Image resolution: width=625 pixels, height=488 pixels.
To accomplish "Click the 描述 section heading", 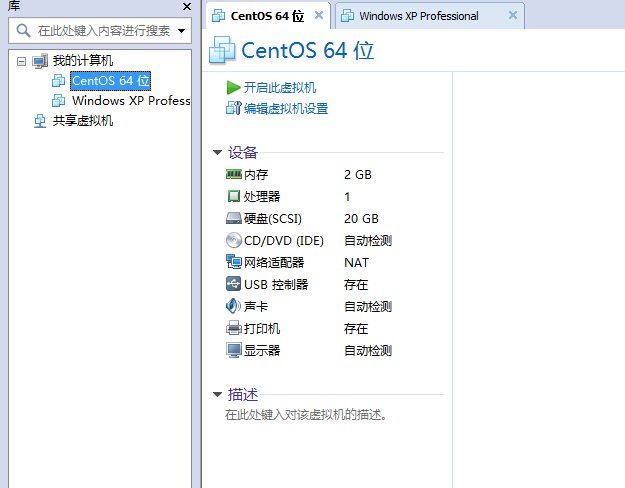I will [x=243, y=394].
